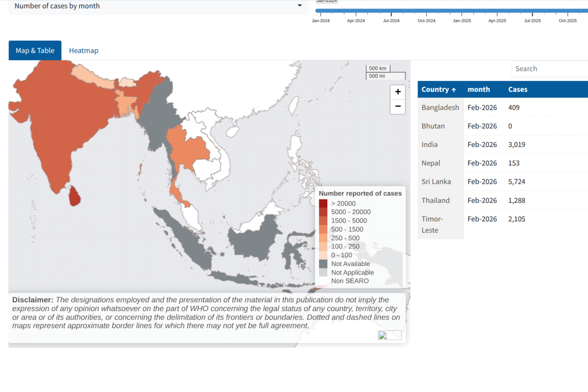Click the '500 - 1500' legend swatch

323,229
